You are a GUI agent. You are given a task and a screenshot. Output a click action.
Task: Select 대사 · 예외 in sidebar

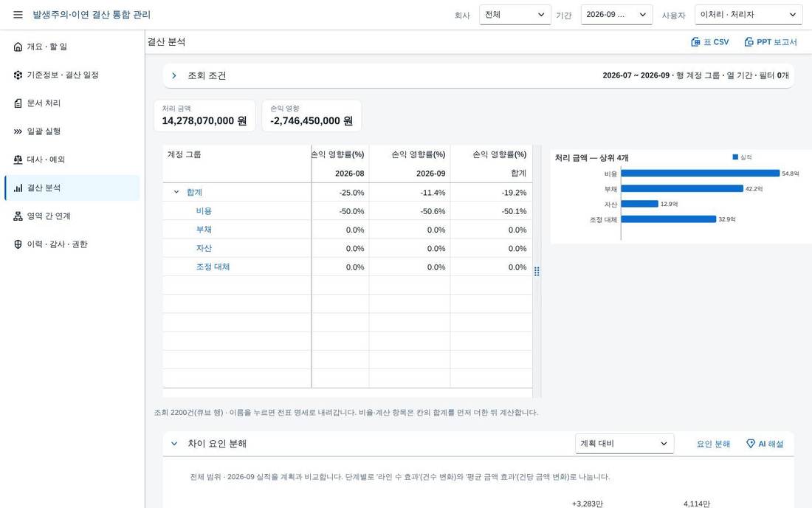click(x=72, y=159)
